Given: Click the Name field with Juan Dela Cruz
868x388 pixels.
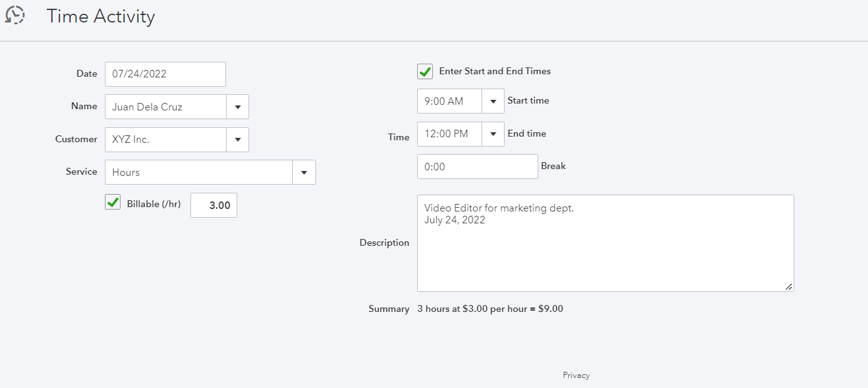Looking at the screenshot, I should (165, 107).
